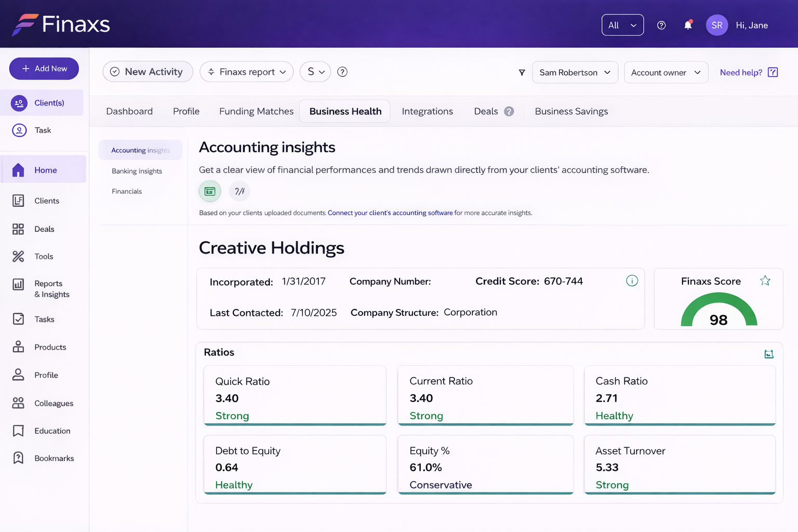The width and height of the screenshot is (798, 532).
Task: Click the Finaxs logo
Action: click(x=61, y=24)
